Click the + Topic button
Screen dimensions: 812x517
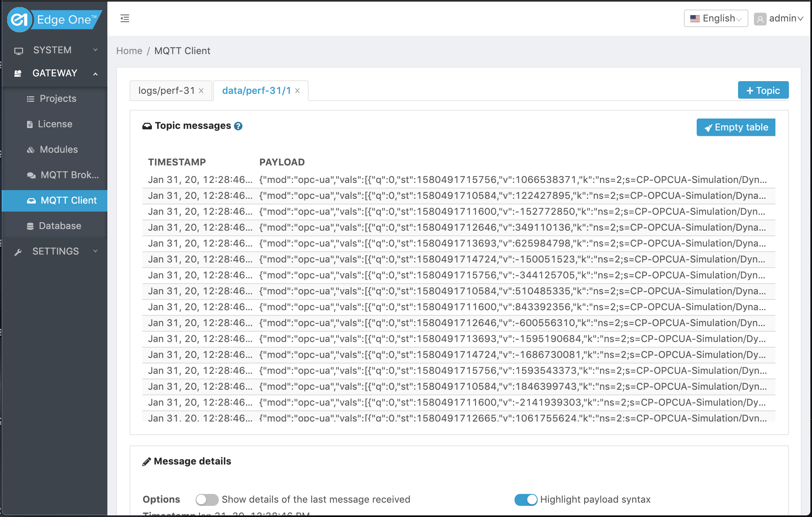click(764, 91)
